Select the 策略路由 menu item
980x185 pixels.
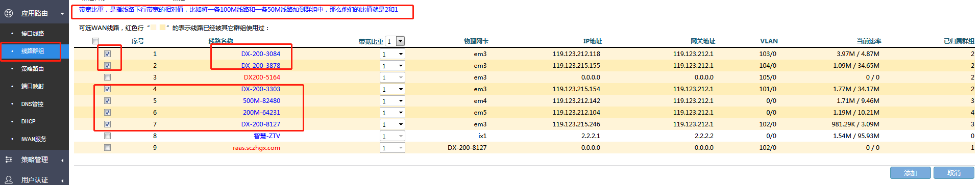coord(33,69)
